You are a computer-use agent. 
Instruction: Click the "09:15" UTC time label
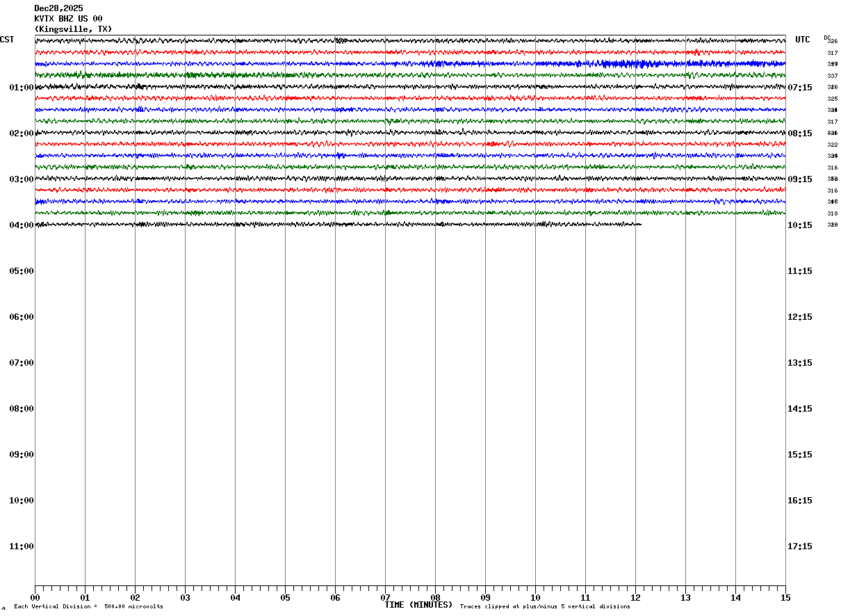800,179
